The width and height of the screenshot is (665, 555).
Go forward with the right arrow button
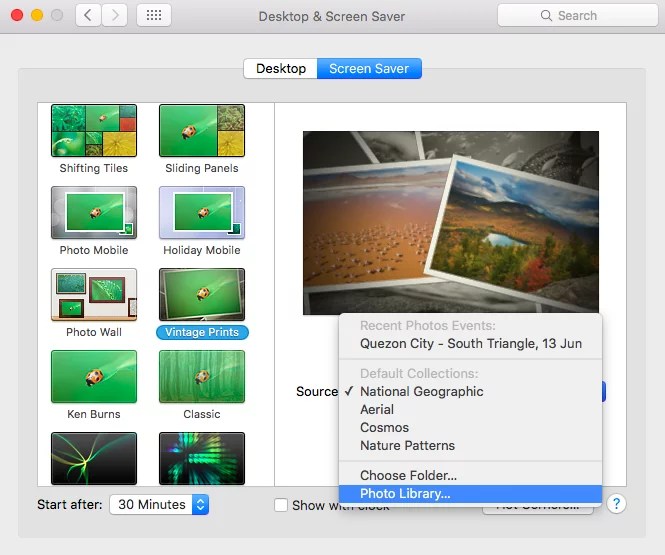(x=115, y=15)
